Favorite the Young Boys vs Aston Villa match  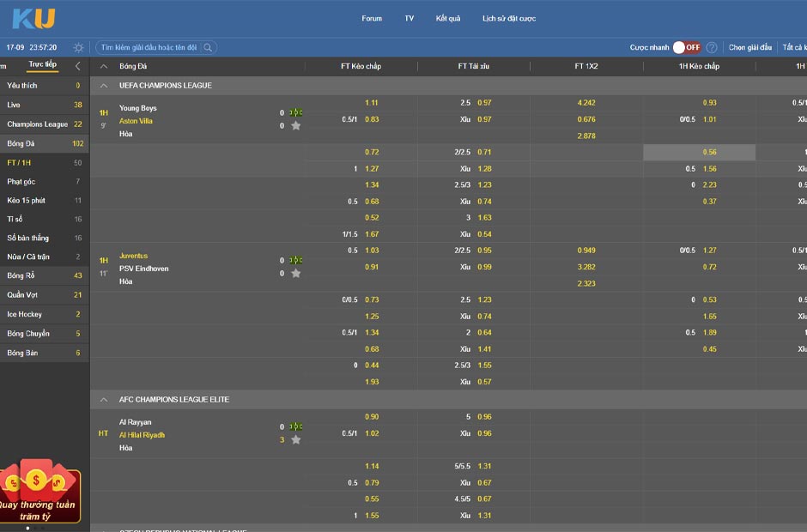point(296,125)
